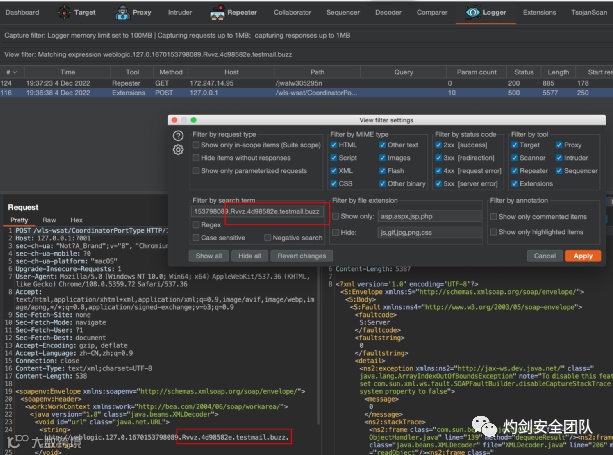Select log row 124 GET request
The image size is (613, 455).
[306, 83]
